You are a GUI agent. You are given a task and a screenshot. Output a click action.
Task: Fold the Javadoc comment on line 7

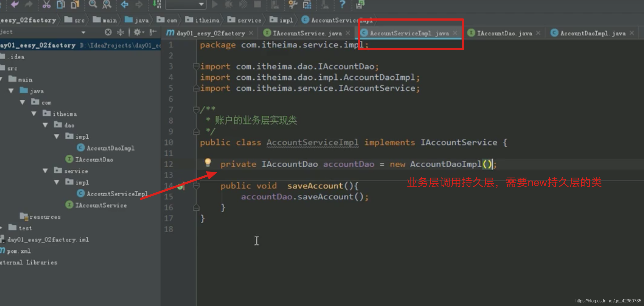[x=196, y=109]
